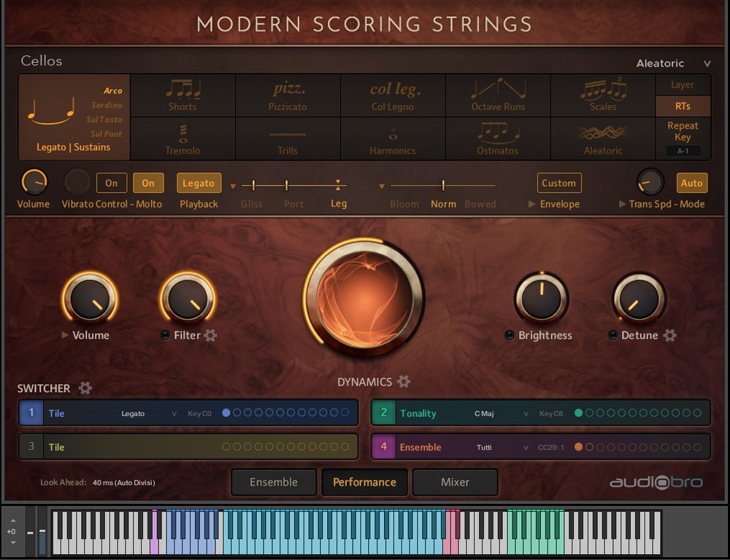Toggle the Brightness power button
730x560 pixels.
(x=510, y=336)
